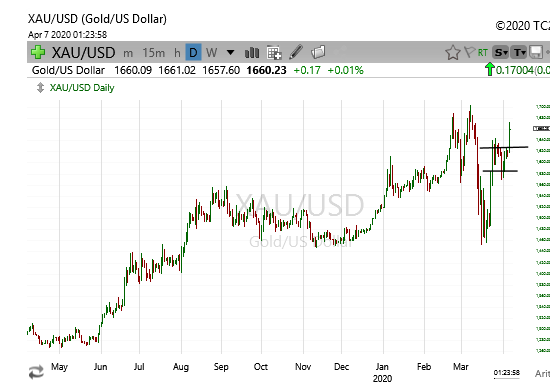Click the up-down arrows beside XAU/USD Daily
Viewport: 550px width, 385px height.
click(x=40, y=88)
